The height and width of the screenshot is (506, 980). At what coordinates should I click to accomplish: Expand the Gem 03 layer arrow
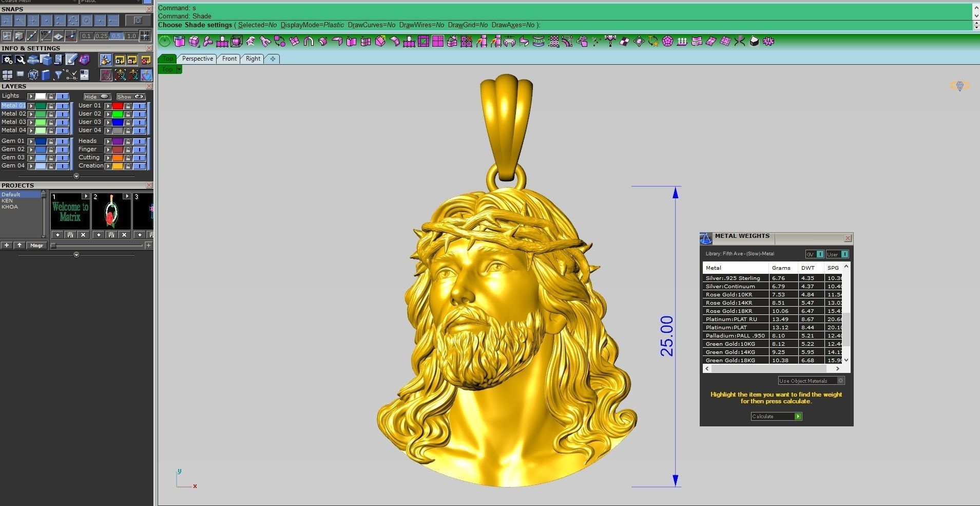pyautogui.click(x=31, y=158)
